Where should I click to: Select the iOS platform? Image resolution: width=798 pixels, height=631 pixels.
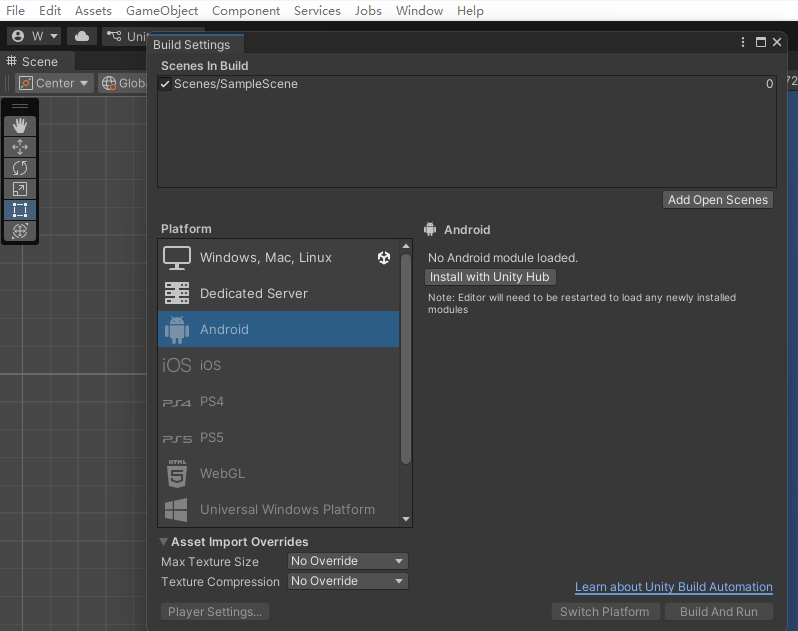[x=278, y=365]
